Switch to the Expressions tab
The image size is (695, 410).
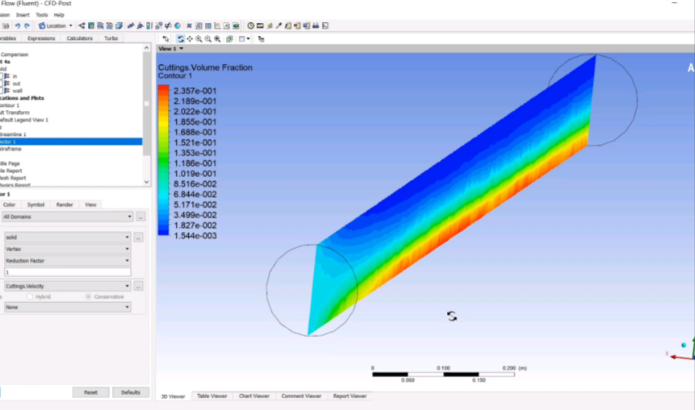click(42, 37)
